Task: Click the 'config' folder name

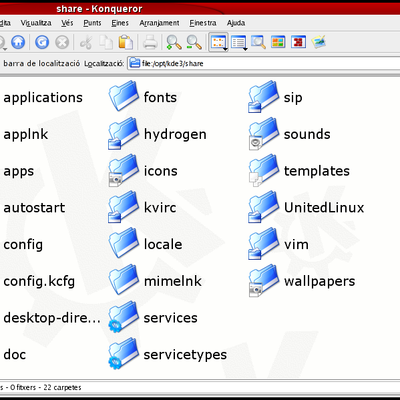Action: tap(23, 245)
